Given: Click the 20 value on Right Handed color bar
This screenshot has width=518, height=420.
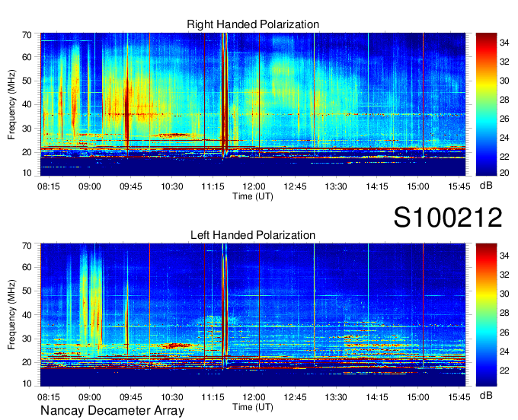Looking at the screenshot, I should 504,173.
